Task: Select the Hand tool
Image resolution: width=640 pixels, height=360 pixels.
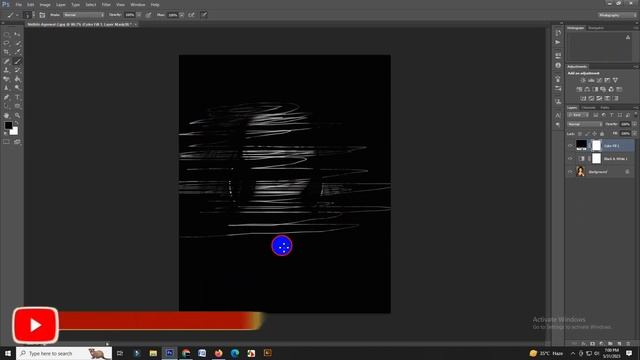Action: [7, 116]
